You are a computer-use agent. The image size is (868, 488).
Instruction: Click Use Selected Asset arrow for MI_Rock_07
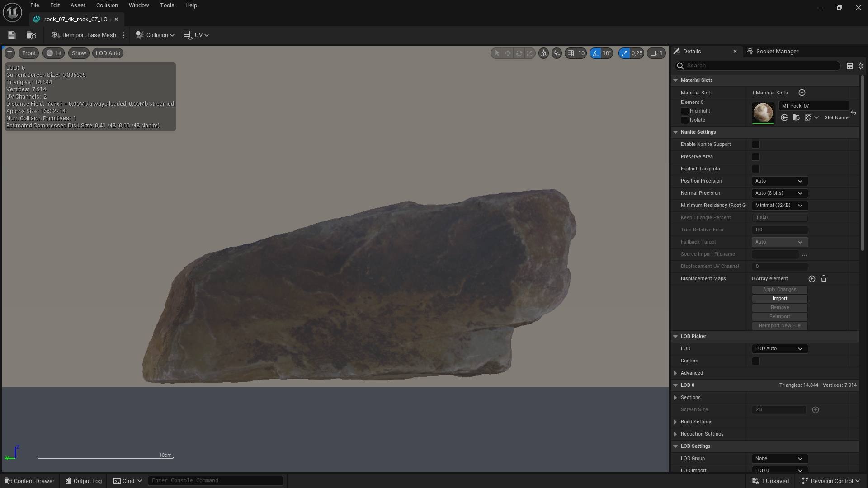pyautogui.click(x=784, y=117)
